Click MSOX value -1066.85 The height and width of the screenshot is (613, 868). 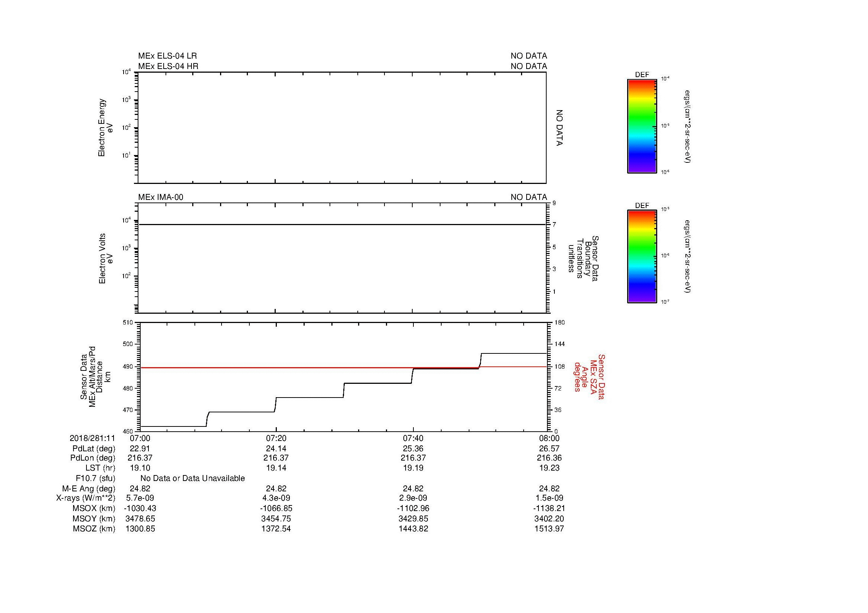276,509
